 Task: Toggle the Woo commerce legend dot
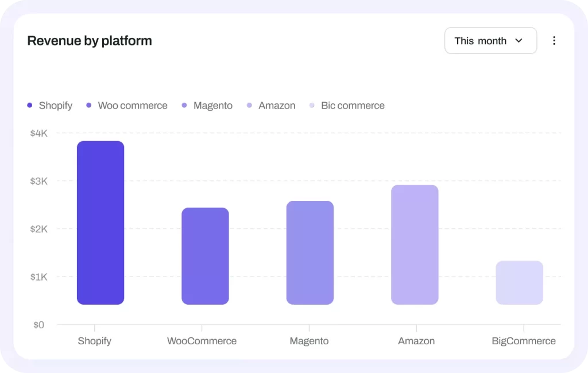(x=88, y=106)
